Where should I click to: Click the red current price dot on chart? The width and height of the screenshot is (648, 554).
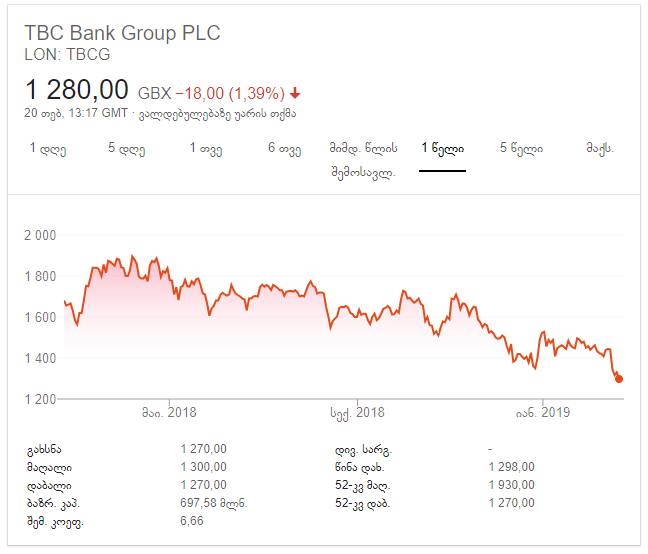pos(619,379)
